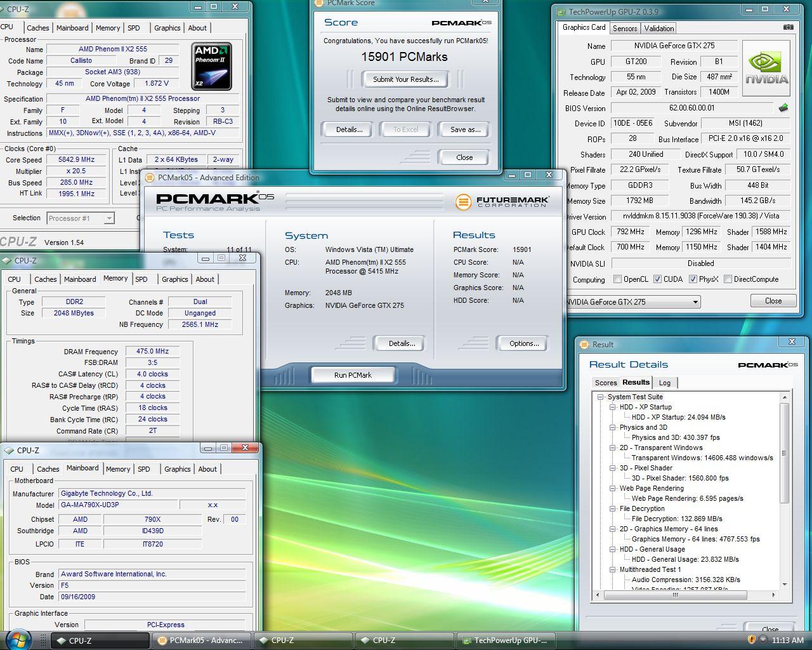Image resolution: width=812 pixels, height=650 pixels.
Task: Collapse the Physics and 3D node
Action: [613, 427]
